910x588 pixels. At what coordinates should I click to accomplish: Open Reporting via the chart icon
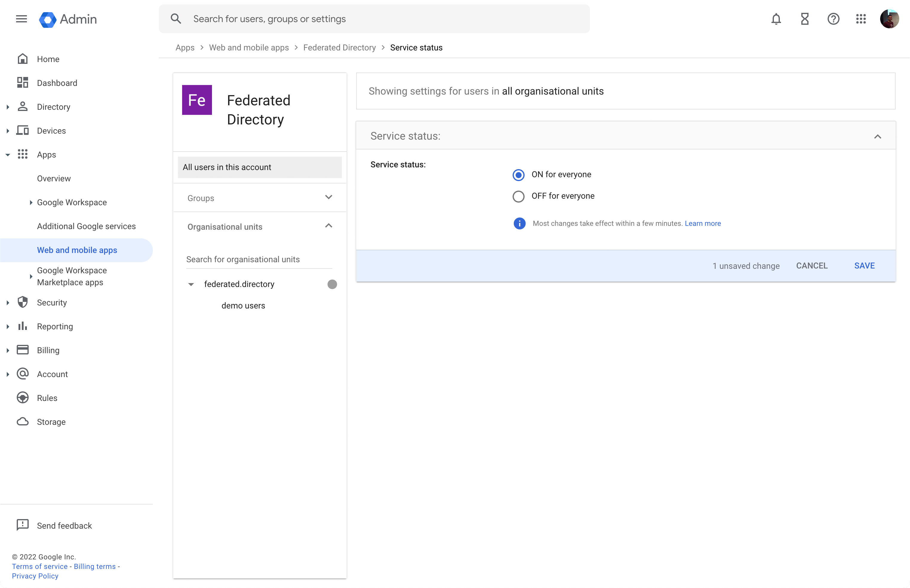tap(22, 326)
